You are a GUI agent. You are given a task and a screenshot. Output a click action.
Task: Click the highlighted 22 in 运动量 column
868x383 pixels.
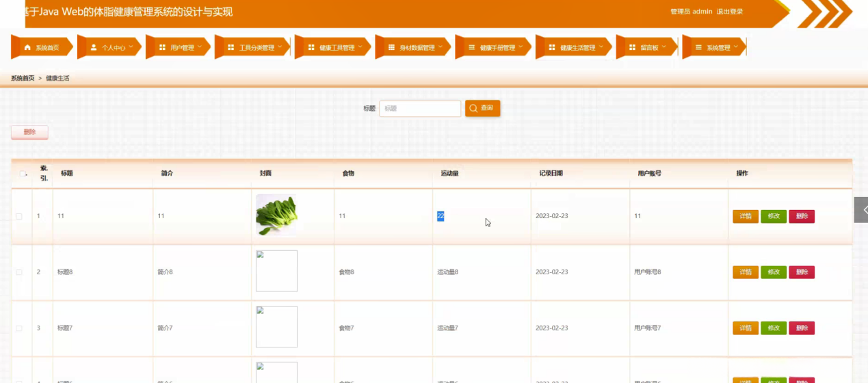click(440, 216)
